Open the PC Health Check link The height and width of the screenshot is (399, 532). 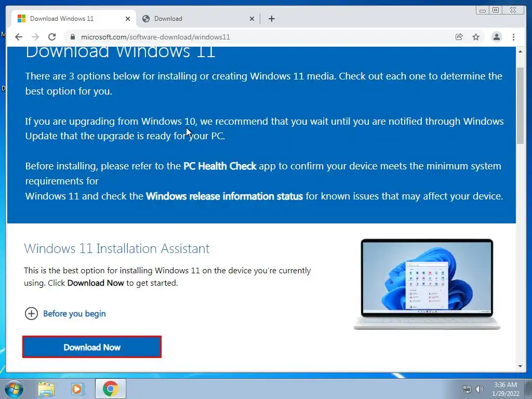pyautogui.click(x=220, y=166)
